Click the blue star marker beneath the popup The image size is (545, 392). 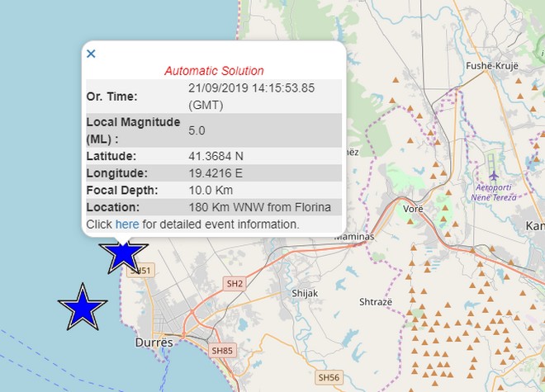[123, 253]
